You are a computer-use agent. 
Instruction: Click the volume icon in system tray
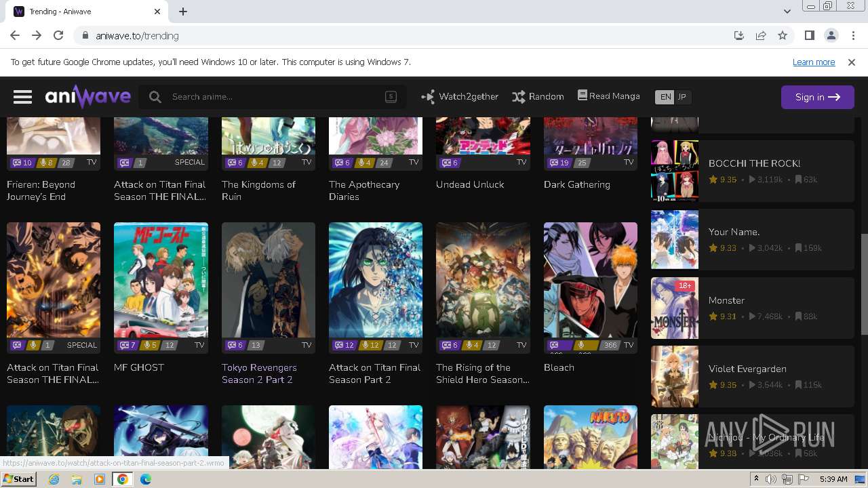click(x=771, y=479)
